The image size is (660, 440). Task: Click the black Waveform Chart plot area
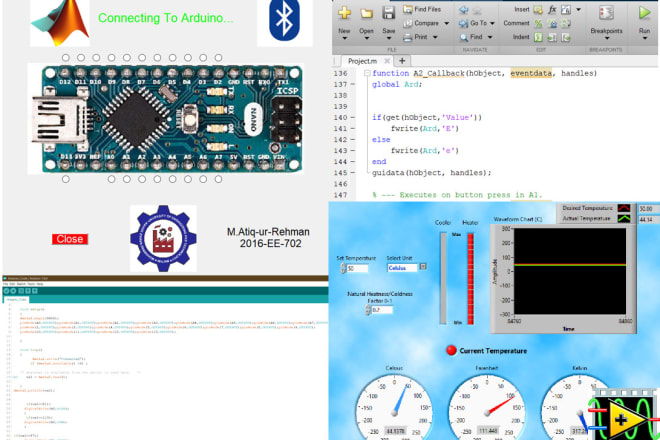pyautogui.click(x=570, y=271)
